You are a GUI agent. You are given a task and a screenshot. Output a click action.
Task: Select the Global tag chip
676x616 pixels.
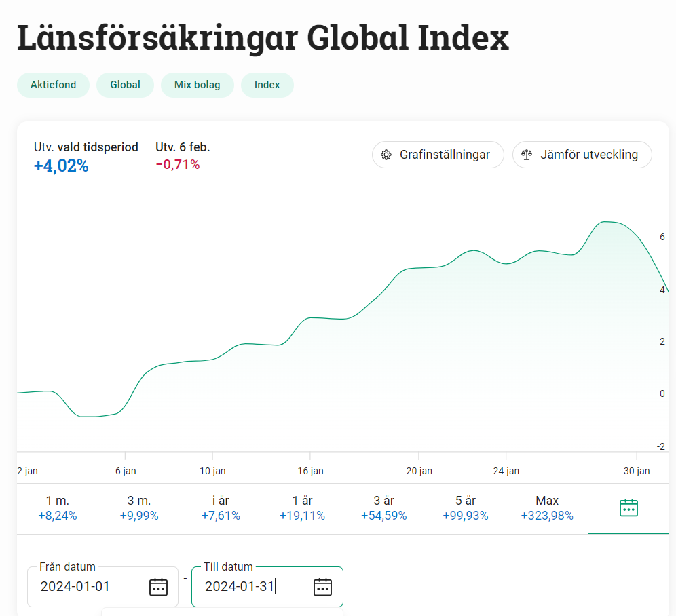point(125,85)
